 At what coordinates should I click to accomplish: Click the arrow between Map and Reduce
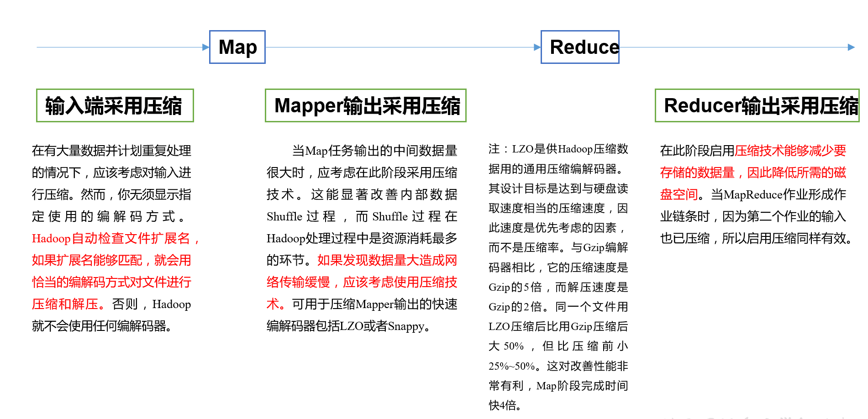point(402,46)
